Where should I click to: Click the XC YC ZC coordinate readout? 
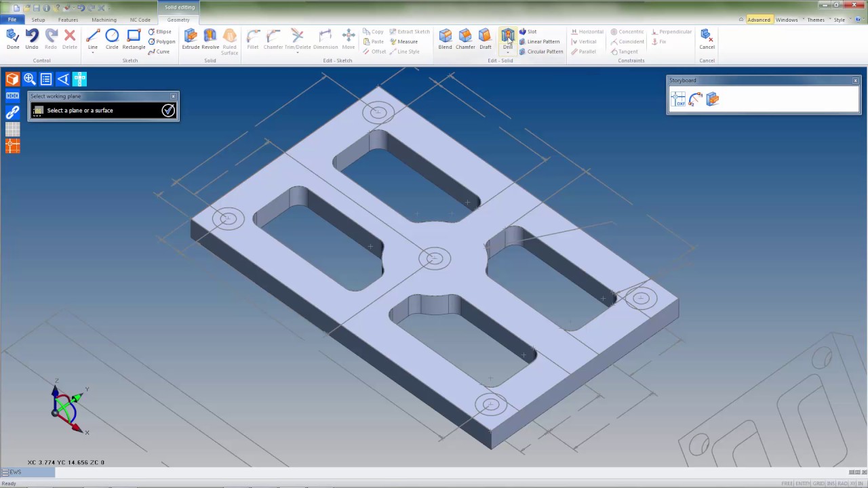click(x=66, y=462)
